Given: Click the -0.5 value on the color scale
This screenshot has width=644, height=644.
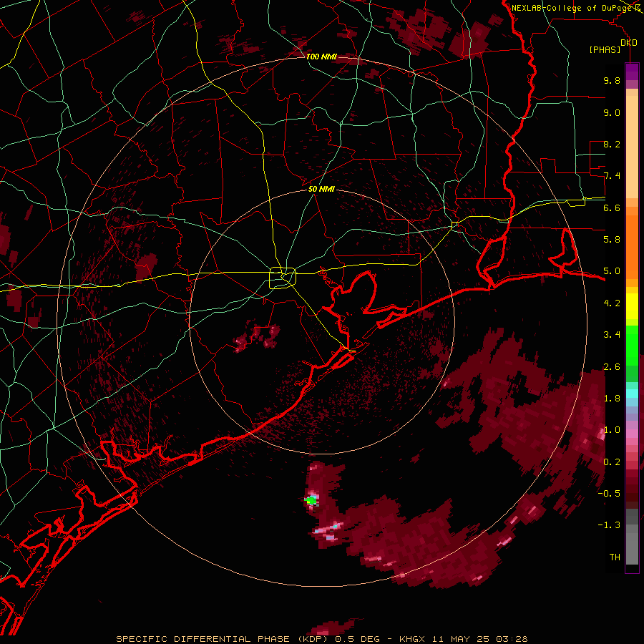Looking at the screenshot, I should coord(609,494).
